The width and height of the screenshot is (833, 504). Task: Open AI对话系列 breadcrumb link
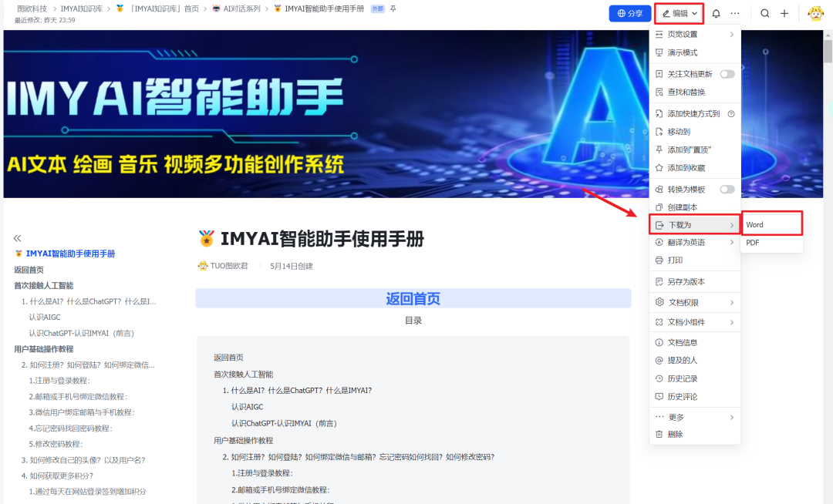pyautogui.click(x=241, y=9)
